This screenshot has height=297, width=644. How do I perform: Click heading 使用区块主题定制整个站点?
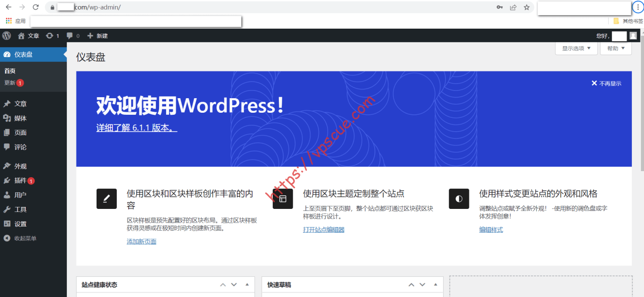(x=354, y=194)
